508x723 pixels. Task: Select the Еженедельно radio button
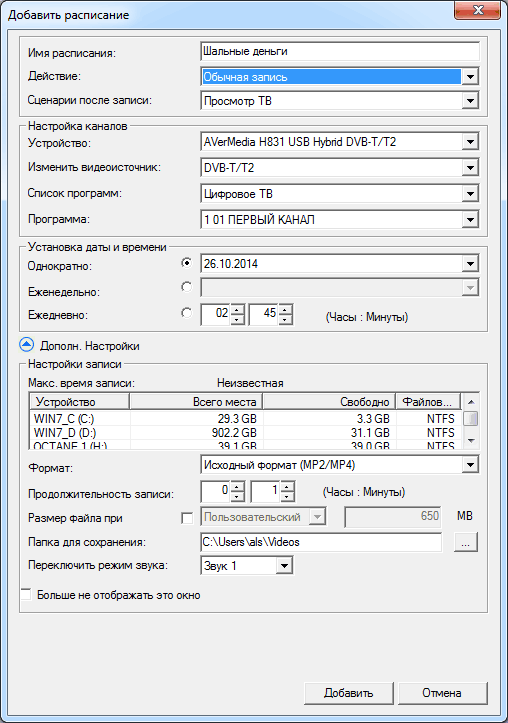coord(186,287)
